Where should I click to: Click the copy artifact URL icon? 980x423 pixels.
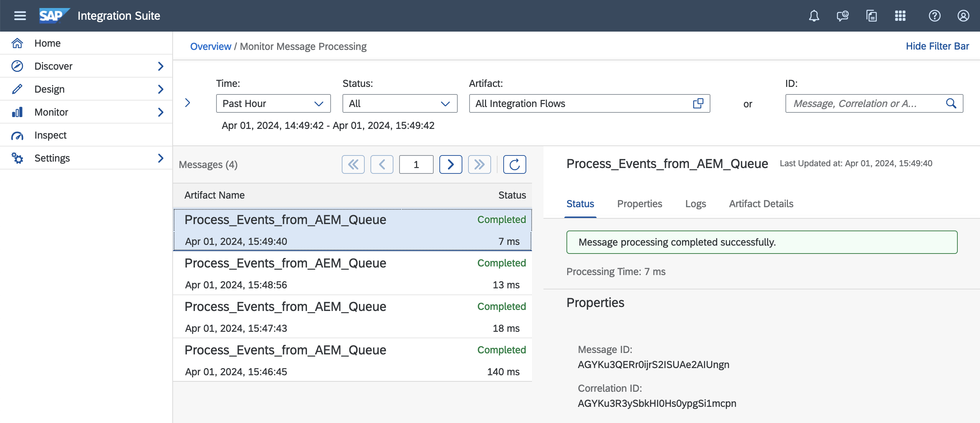coord(697,103)
